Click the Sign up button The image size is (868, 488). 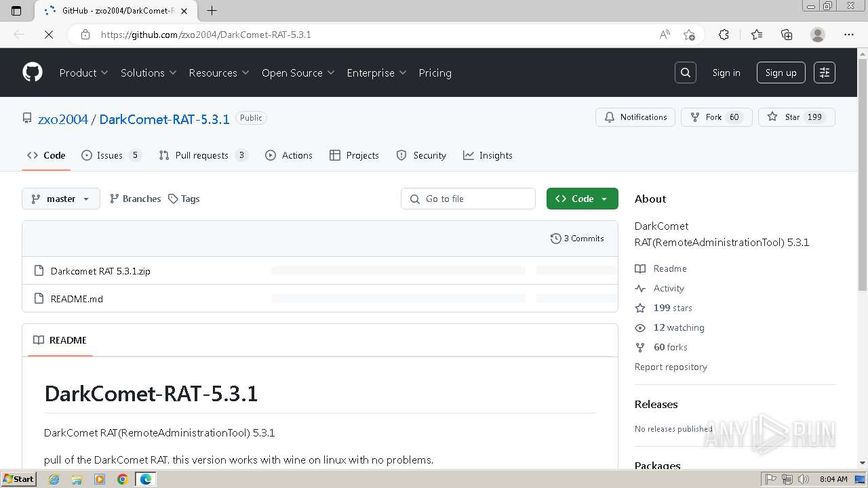tap(781, 73)
